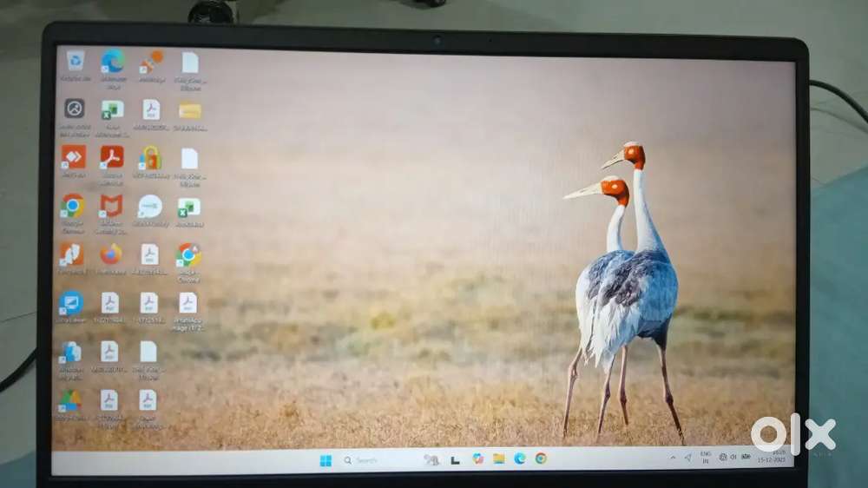
Task: Open File Explorer from the taskbar
Action: click(x=499, y=458)
